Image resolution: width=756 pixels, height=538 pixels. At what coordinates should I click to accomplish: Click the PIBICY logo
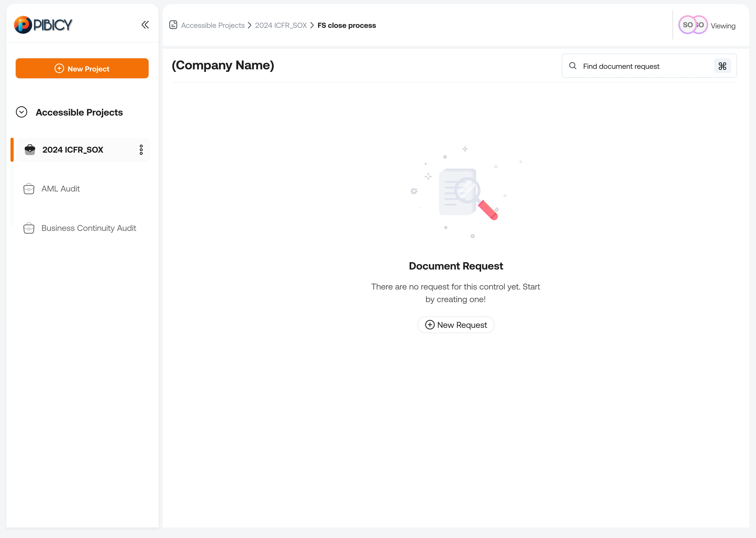(43, 25)
